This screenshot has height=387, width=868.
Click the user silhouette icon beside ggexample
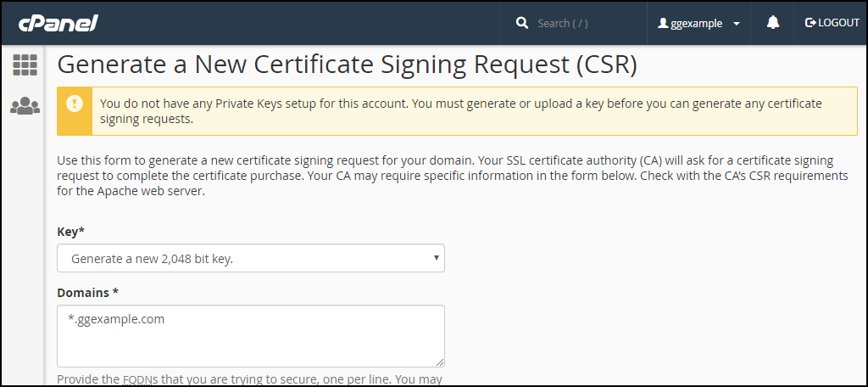(663, 23)
